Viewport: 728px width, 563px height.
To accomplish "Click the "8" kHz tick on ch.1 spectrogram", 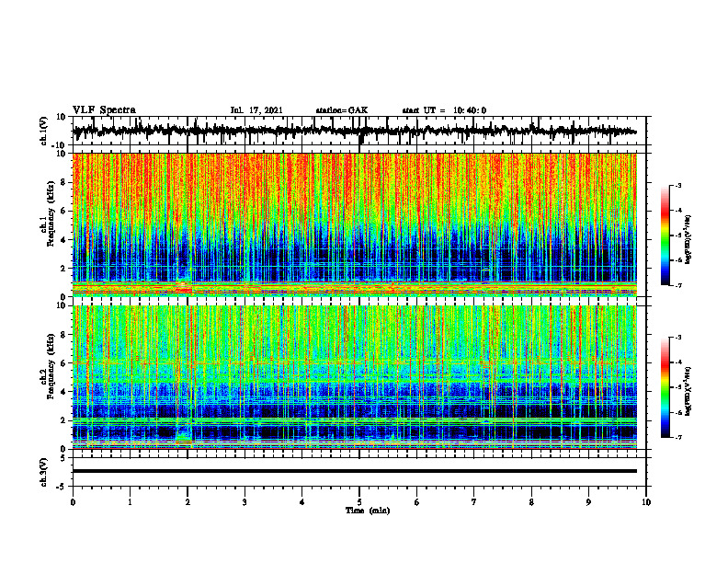I will tap(63, 182).
